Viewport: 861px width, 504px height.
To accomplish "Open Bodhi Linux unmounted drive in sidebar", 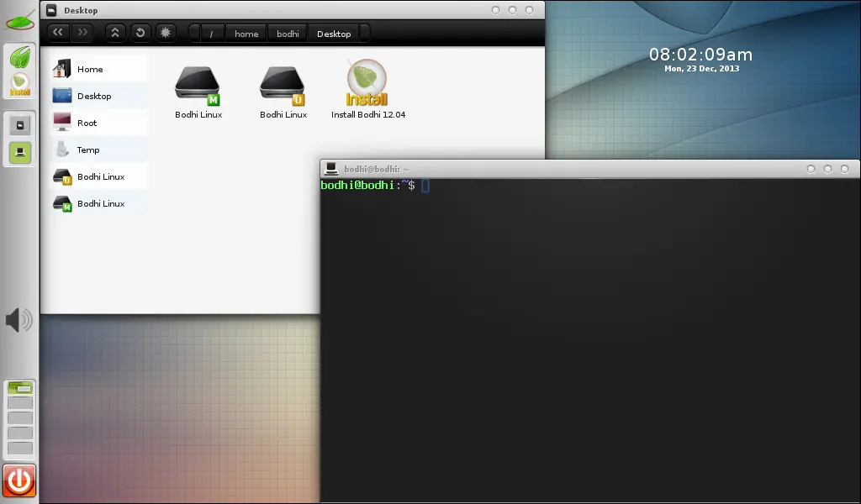I will 98,176.
